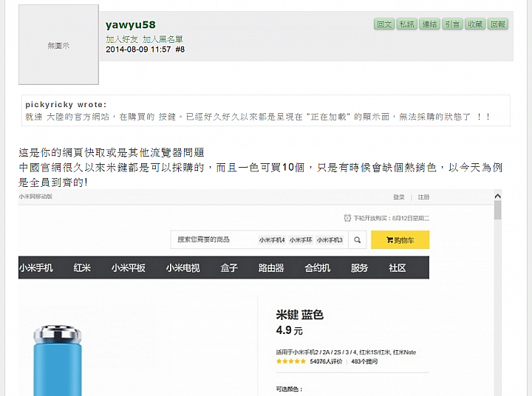
Task: Click the 回報 report button
Action: pyautogui.click(x=498, y=24)
